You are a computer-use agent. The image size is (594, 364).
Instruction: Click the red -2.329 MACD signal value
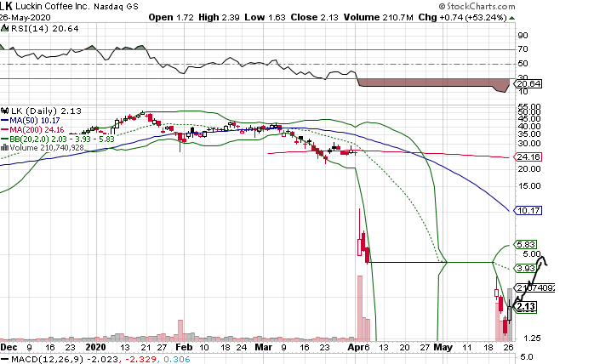pos(139,359)
